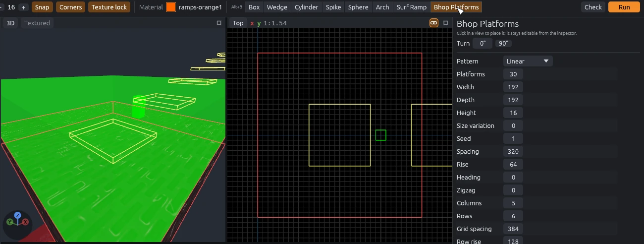This screenshot has width=644, height=244.
Task: Click the Height value field 16
Action: pos(513,113)
